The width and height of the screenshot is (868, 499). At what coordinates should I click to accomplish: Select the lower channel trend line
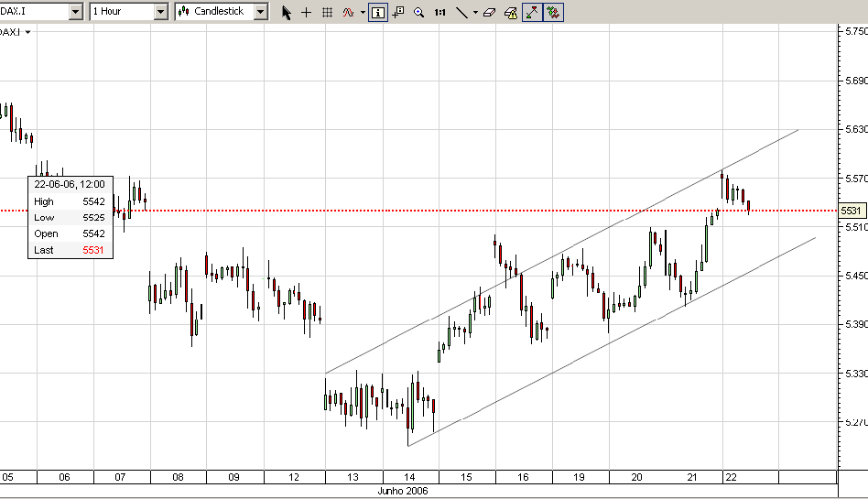[612, 342]
